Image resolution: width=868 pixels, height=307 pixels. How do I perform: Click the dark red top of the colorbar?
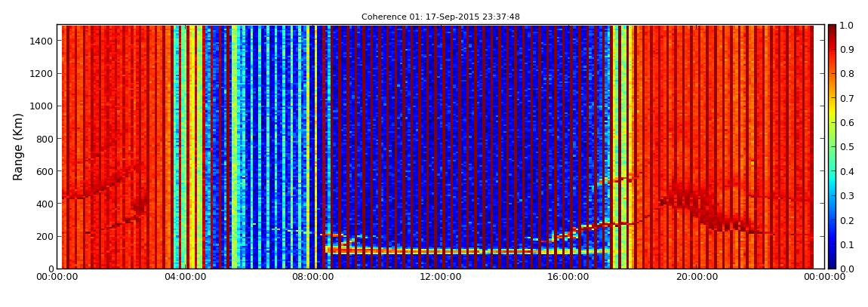tap(832, 30)
